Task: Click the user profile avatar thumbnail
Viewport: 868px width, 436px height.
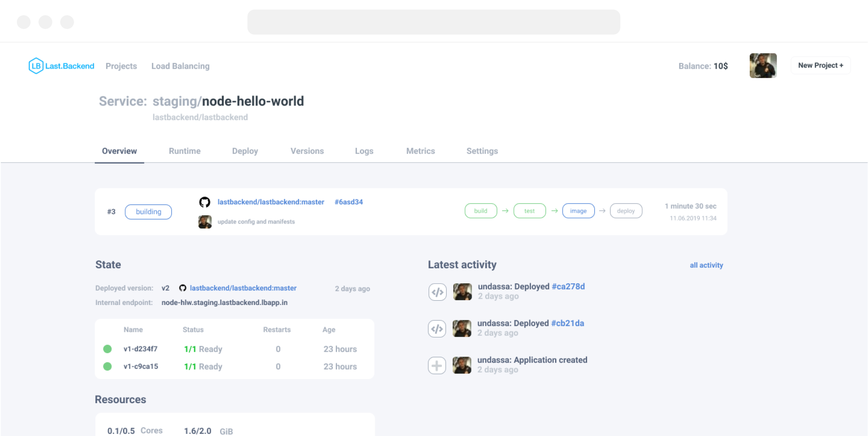Action: click(x=765, y=66)
